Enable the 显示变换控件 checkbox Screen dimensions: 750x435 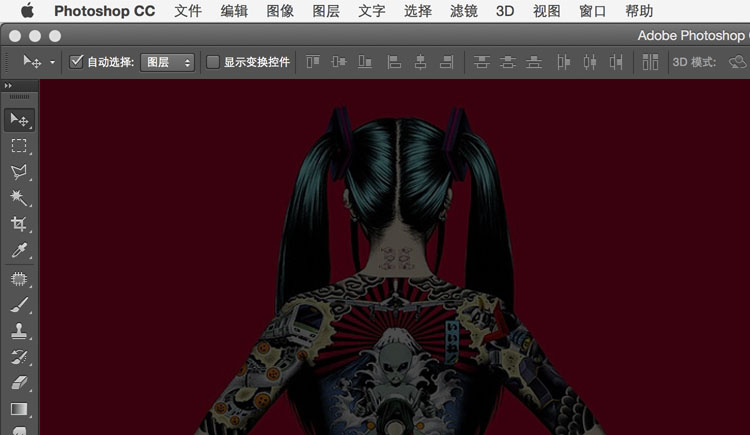coord(212,62)
